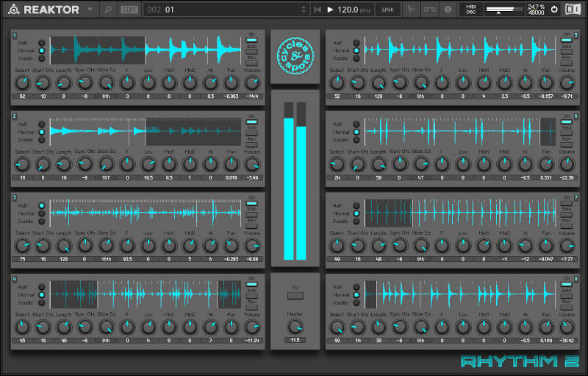Enable the LINK sync button
This screenshot has height=376, width=588.
[x=386, y=10]
